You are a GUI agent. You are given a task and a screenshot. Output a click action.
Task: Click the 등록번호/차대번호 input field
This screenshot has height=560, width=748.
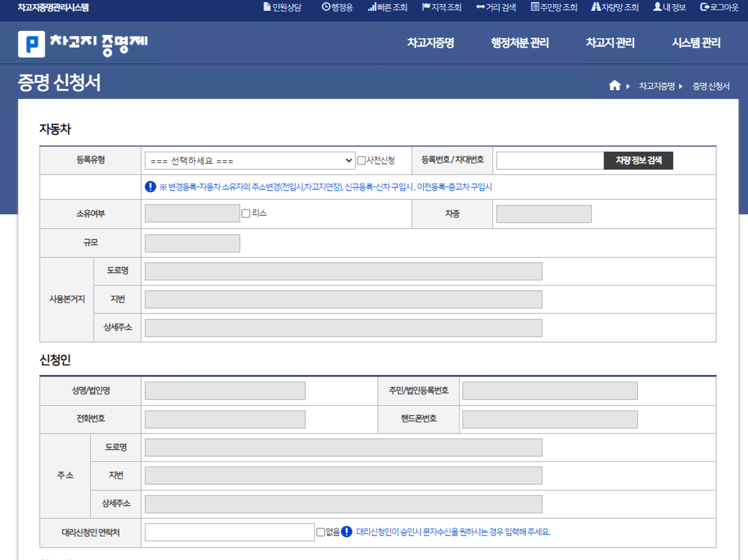coord(550,161)
